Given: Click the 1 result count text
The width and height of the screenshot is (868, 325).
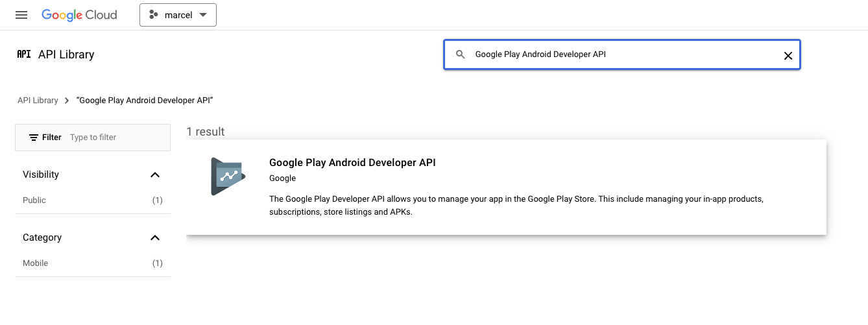Looking at the screenshot, I should [x=206, y=132].
